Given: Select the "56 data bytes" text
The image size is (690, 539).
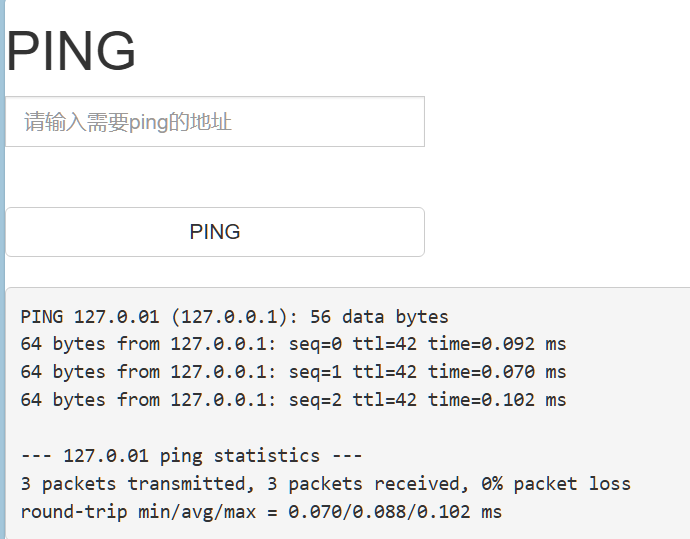Looking at the screenshot, I should pos(379,317).
